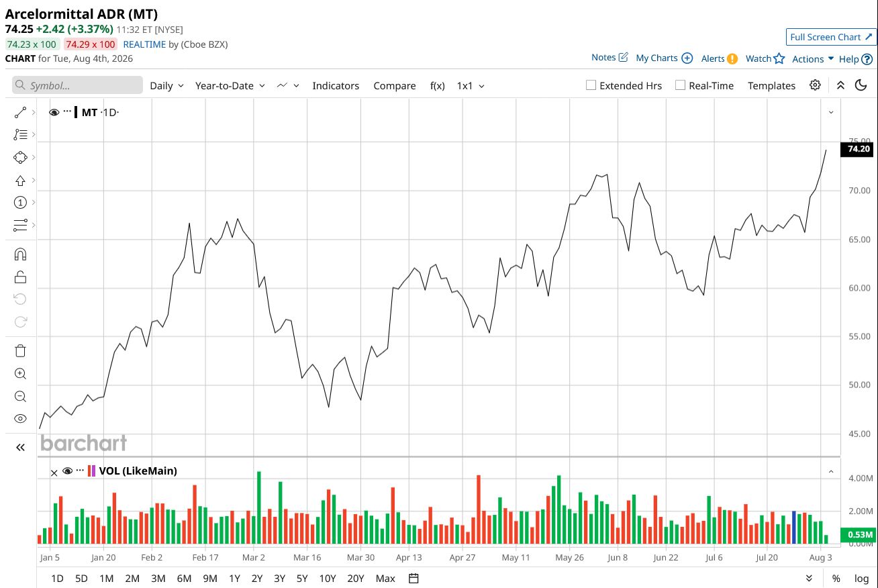The height and width of the screenshot is (588, 878).
Task: Open VOL indicator color settings
Action: pyautogui.click(x=91, y=471)
